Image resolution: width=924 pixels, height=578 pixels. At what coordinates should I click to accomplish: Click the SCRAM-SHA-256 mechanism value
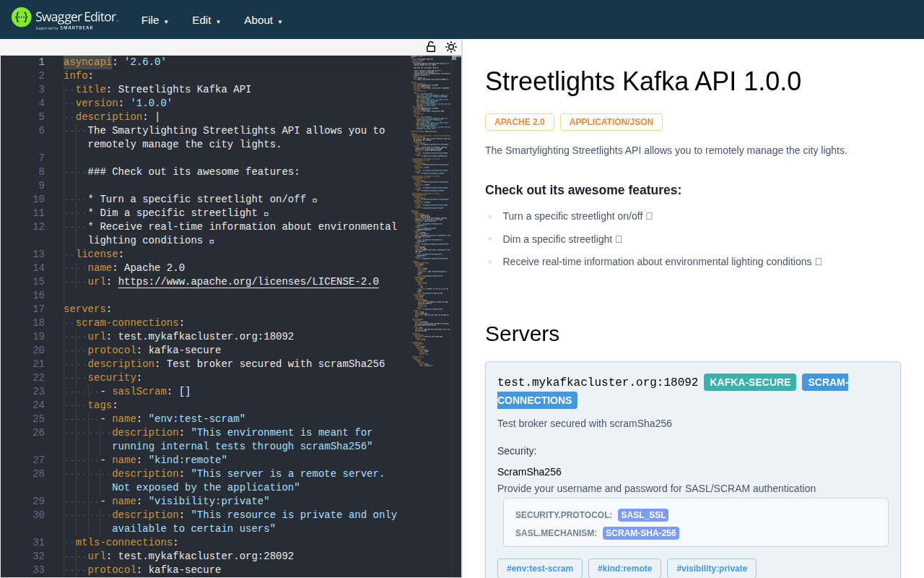click(641, 533)
